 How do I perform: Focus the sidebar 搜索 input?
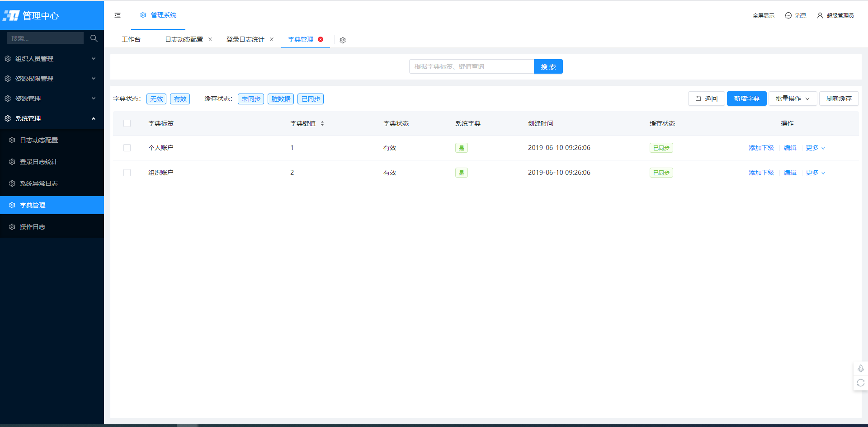click(45, 38)
